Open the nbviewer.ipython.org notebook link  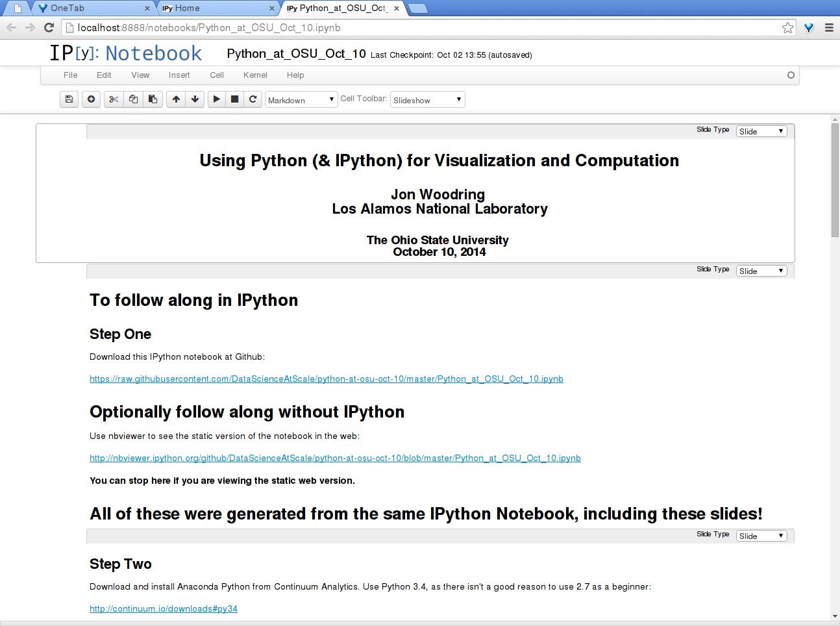pos(335,458)
